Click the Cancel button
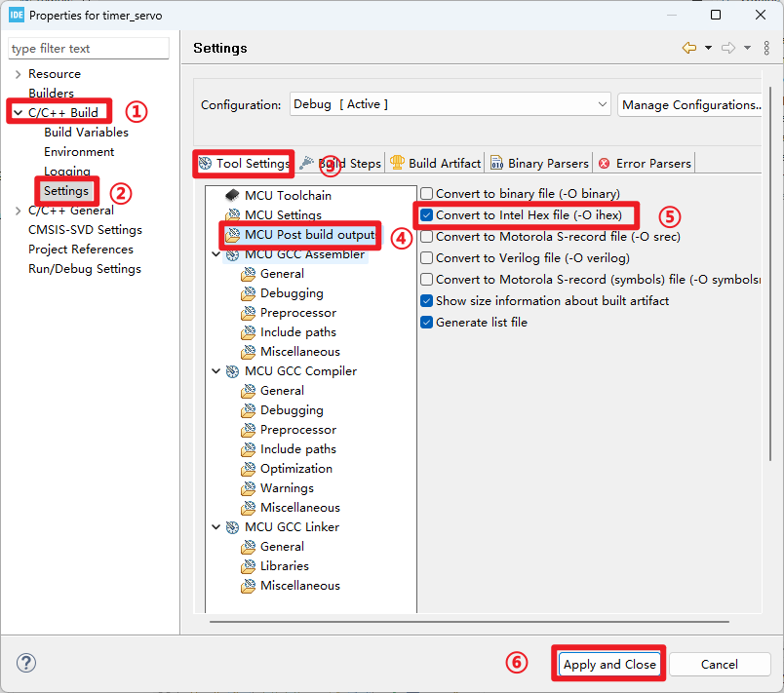Image resolution: width=784 pixels, height=693 pixels. [x=720, y=664]
